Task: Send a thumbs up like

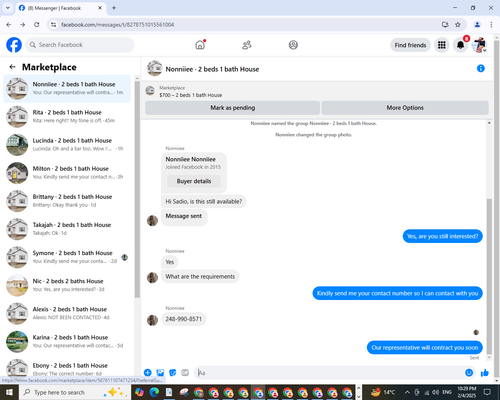Action: click(x=485, y=373)
